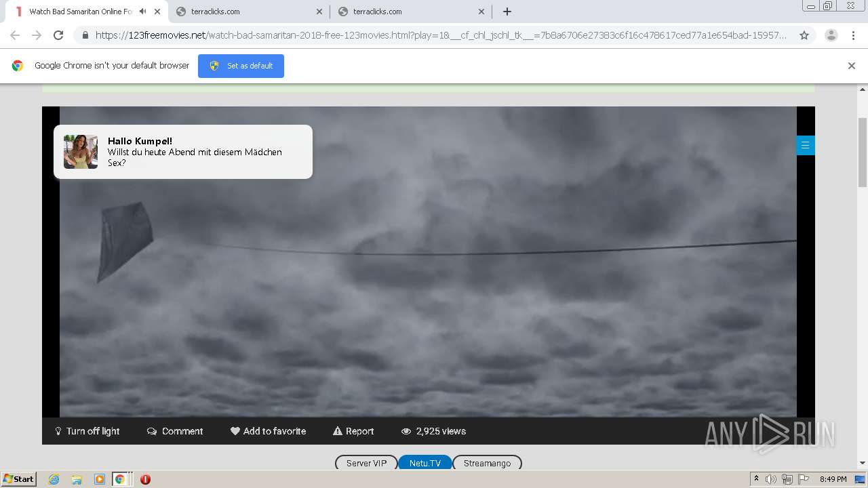This screenshot has height=488, width=868.
Task: Show hidden system tray icons
Action: point(756,479)
